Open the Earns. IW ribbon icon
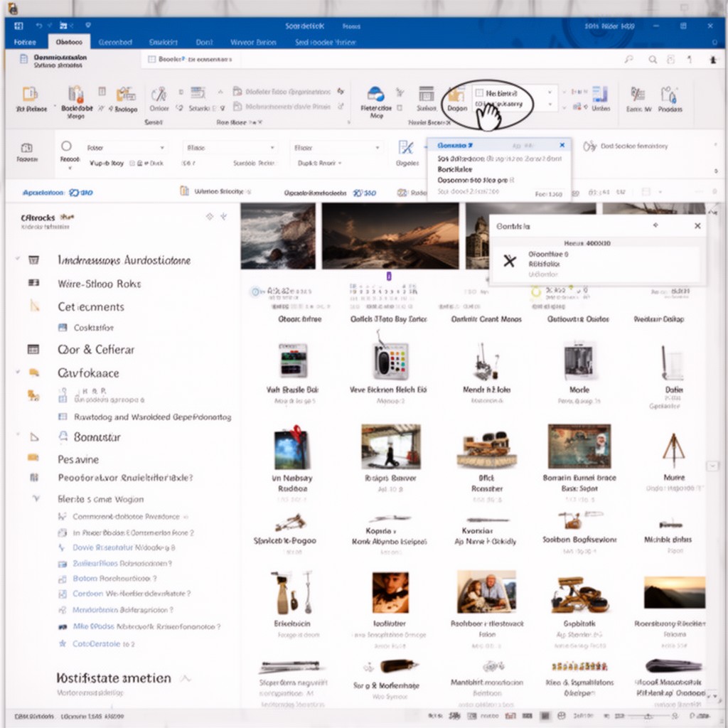728x728 pixels. (x=638, y=95)
